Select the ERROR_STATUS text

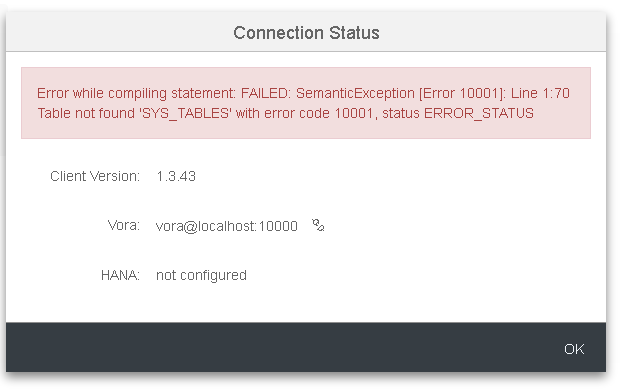tap(479, 113)
